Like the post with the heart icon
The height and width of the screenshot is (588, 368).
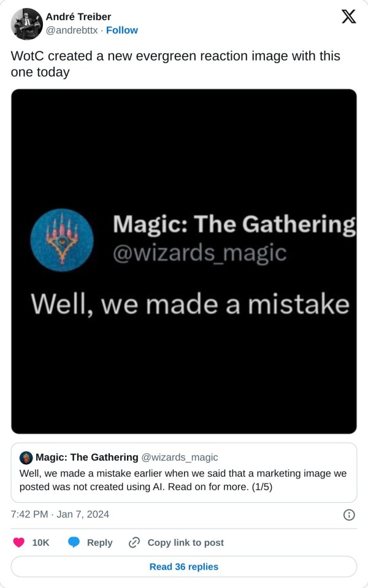tap(19, 542)
